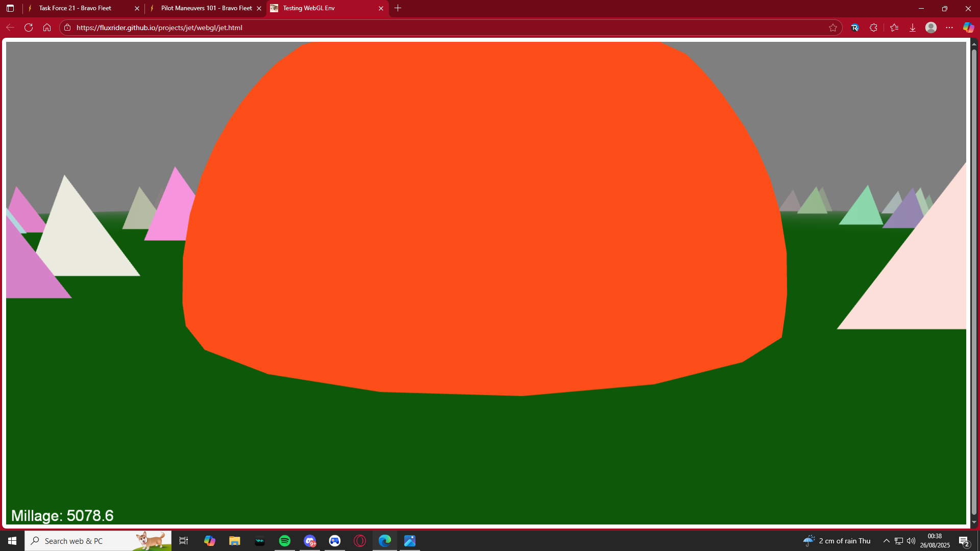Viewport: 980px width, 551px height.
Task: Open the Copilot sidebar icon
Action: coord(968,28)
